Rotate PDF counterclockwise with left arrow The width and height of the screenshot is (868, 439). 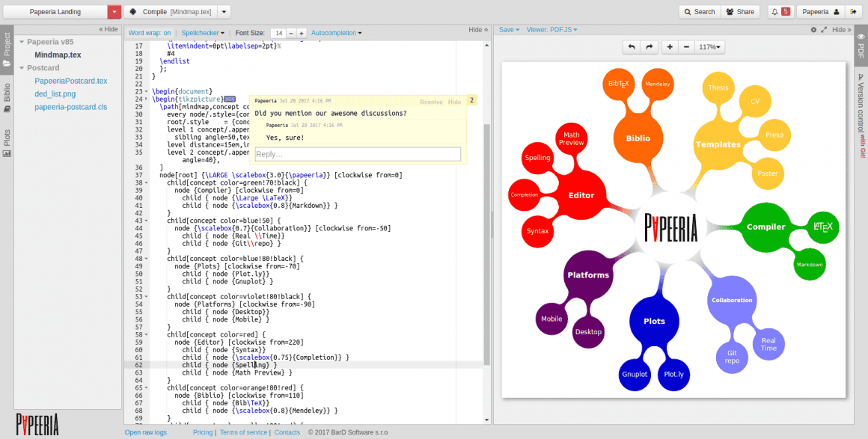click(x=631, y=47)
